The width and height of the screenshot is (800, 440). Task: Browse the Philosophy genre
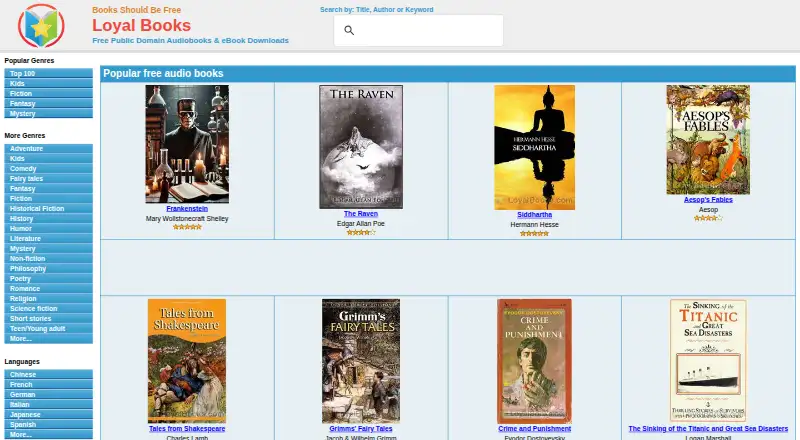48,268
